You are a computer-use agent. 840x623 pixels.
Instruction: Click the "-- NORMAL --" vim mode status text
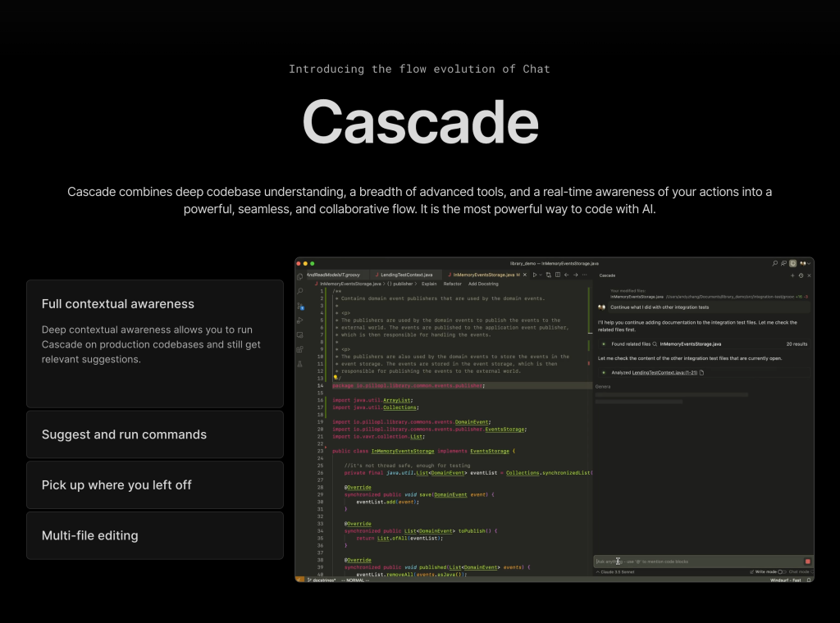pos(355,580)
